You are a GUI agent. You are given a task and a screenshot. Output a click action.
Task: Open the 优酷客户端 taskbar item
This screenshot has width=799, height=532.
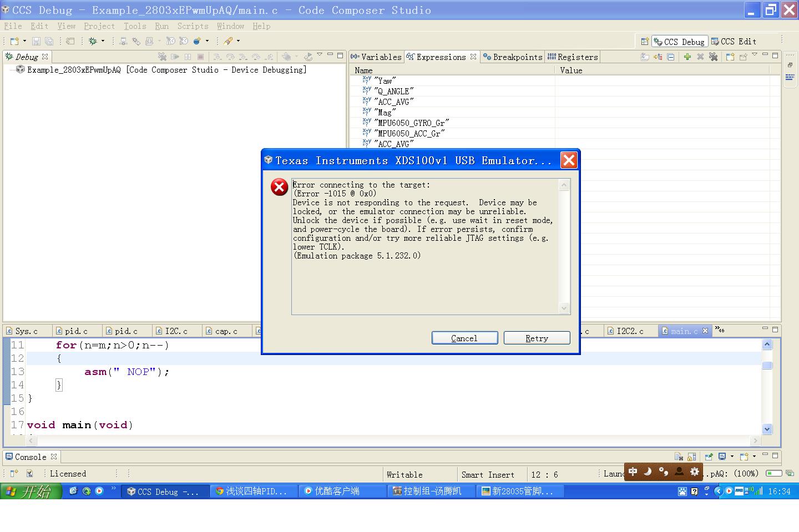[342, 492]
